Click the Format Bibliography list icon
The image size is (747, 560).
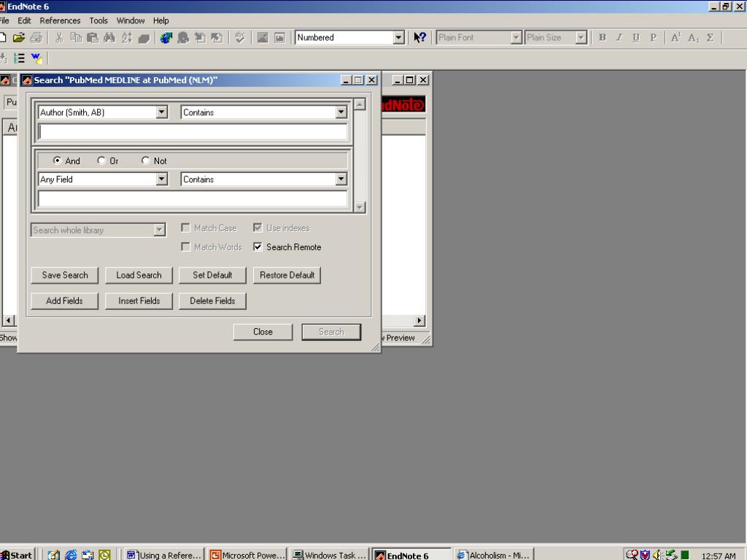19,58
